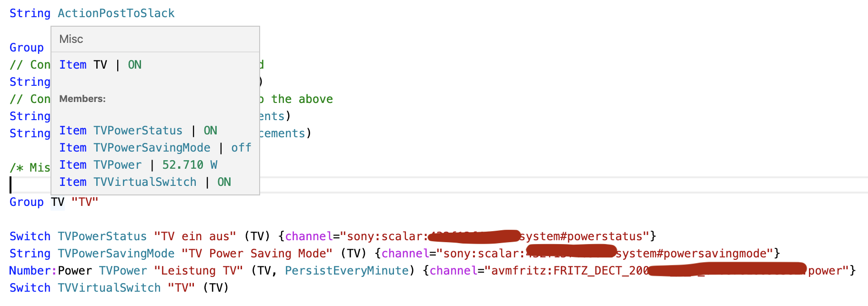Click the Misc header in hover popup
Image resolution: width=868 pixels, height=306 pixels.
point(71,39)
